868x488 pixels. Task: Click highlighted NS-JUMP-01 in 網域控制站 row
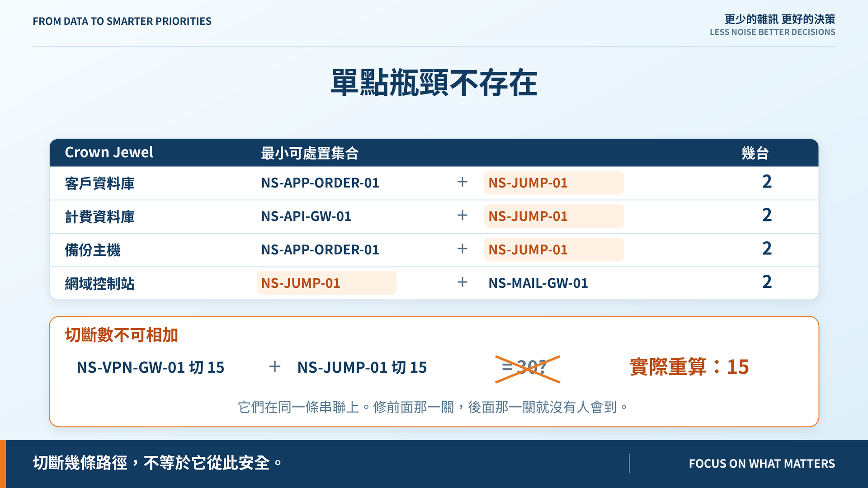click(x=326, y=283)
